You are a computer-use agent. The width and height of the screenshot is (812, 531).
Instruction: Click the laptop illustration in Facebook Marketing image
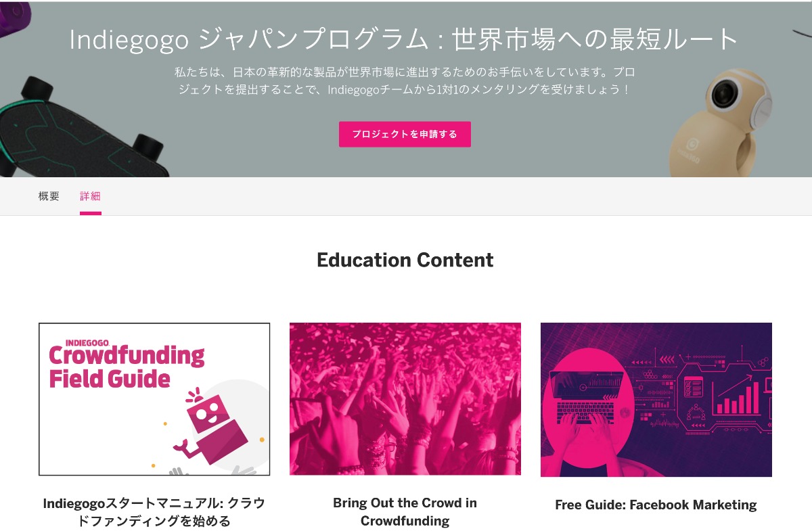pos(587,398)
